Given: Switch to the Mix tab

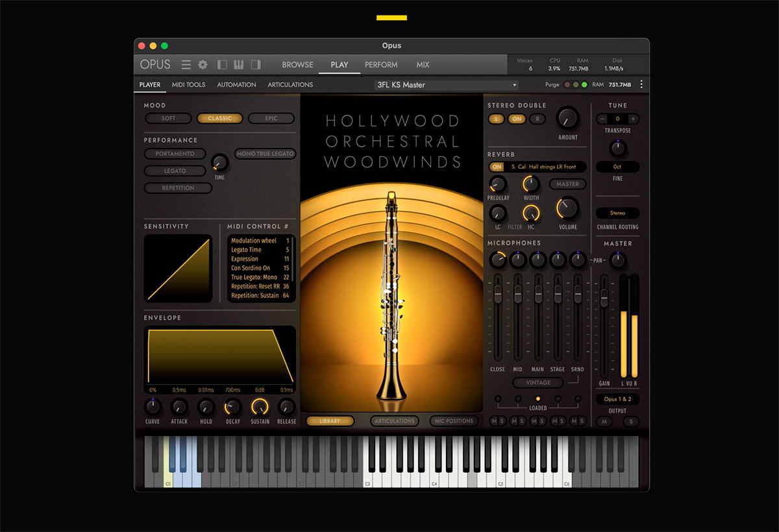Looking at the screenshot, I should 423,64.
